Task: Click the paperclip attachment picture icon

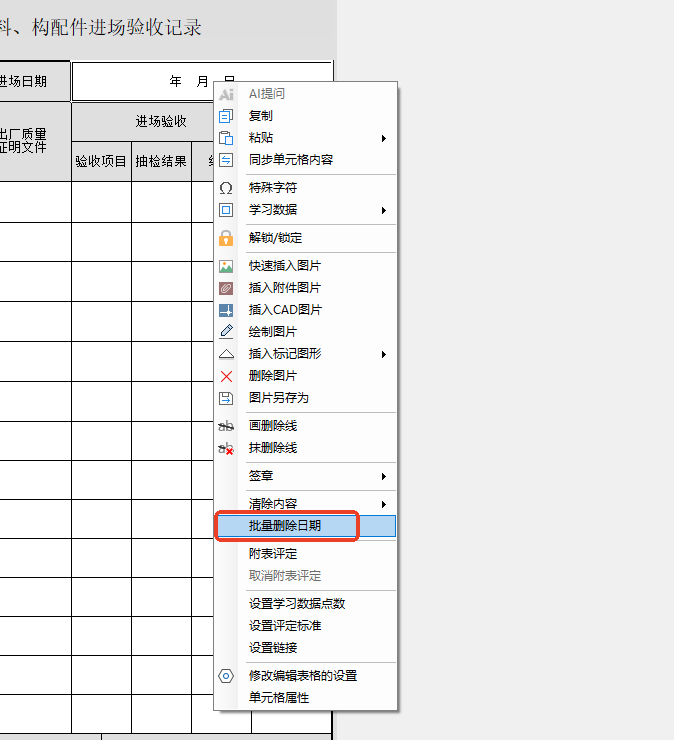Action: (x=226, y=288)
